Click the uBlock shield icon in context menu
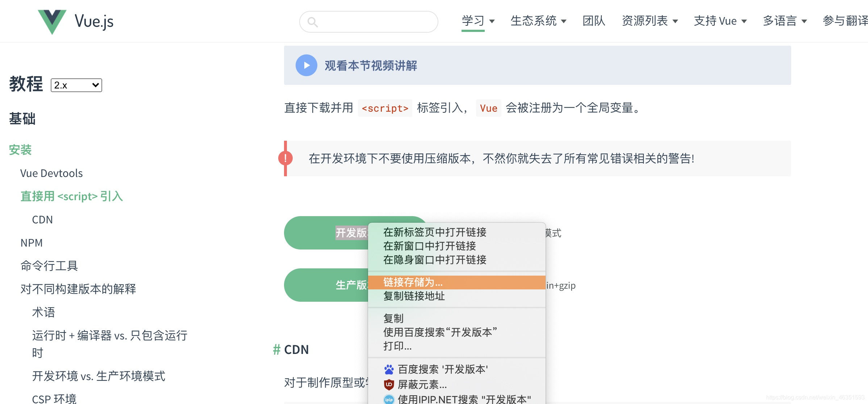This screenshot has height=404, width=868. point(389,384)
